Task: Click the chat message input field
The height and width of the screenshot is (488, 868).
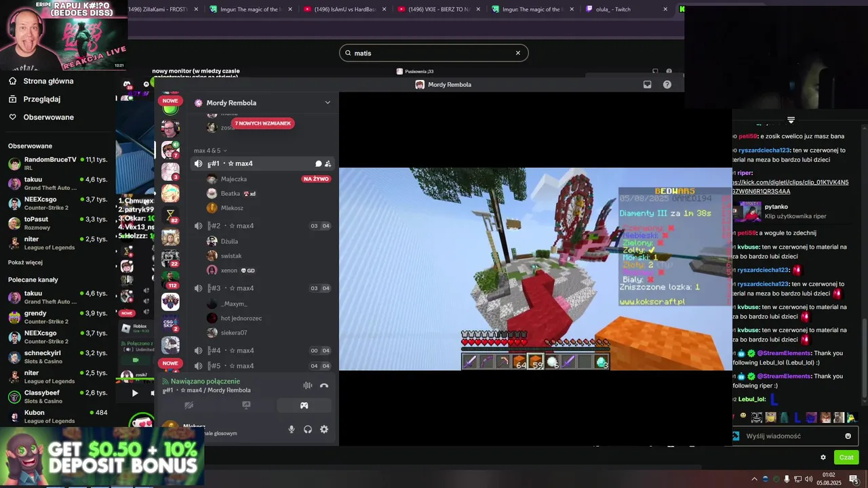Action: (795, 436)
